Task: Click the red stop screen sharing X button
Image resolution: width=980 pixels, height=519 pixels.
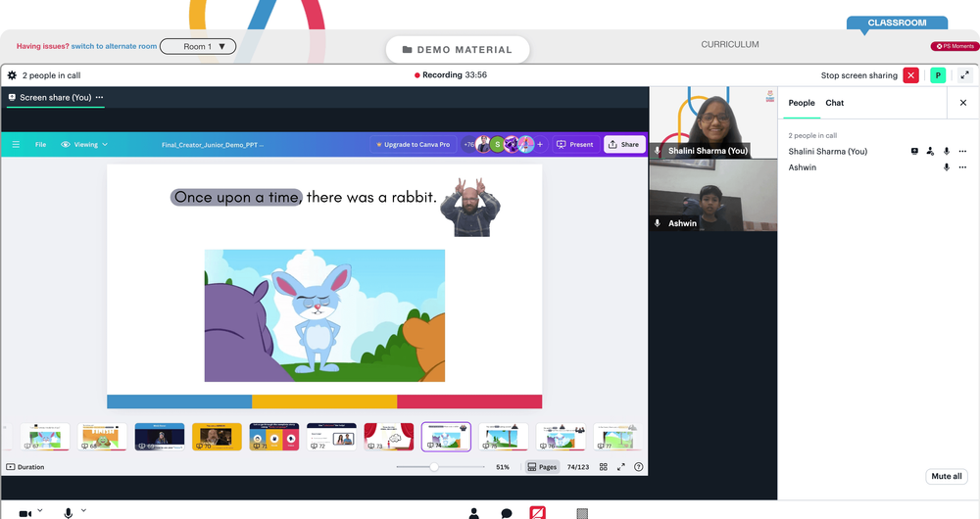Action: [910, 75]
